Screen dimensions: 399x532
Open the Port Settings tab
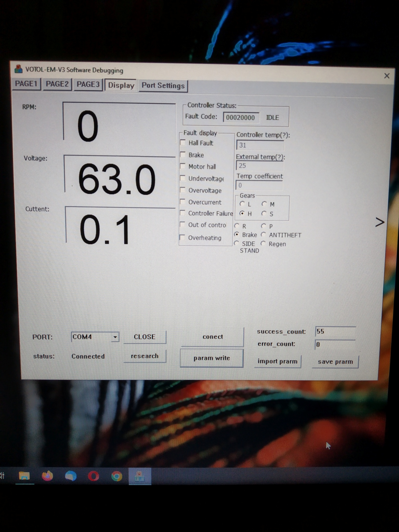163,86
